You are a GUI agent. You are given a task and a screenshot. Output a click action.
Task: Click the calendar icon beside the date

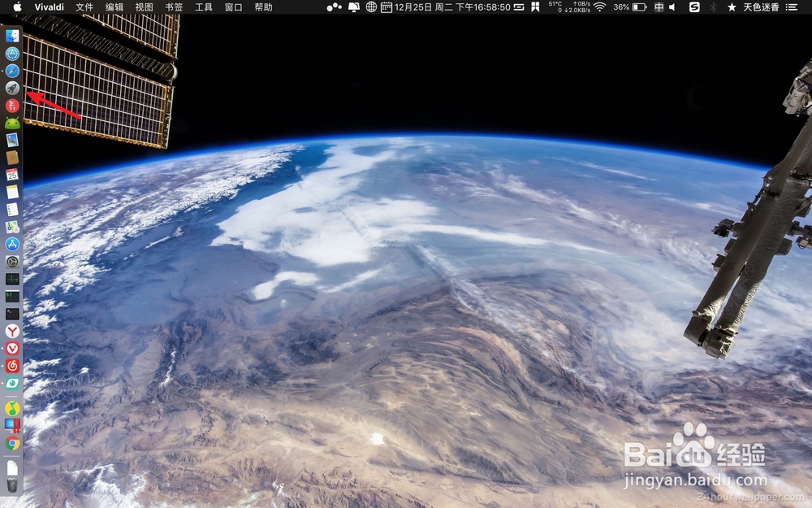(387, 7)
